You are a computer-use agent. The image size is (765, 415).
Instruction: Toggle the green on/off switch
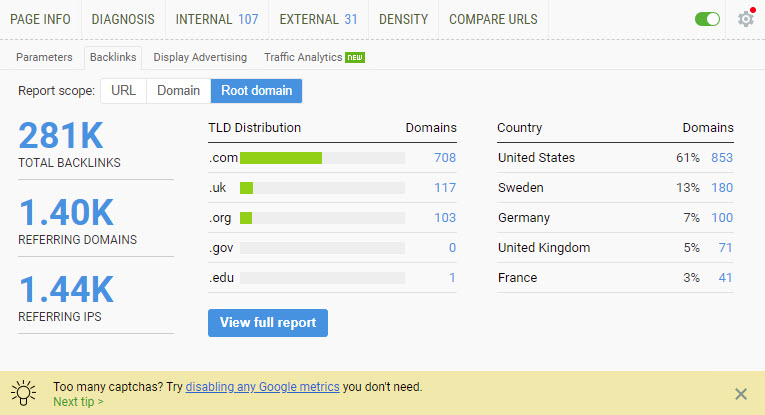(707, 19)
